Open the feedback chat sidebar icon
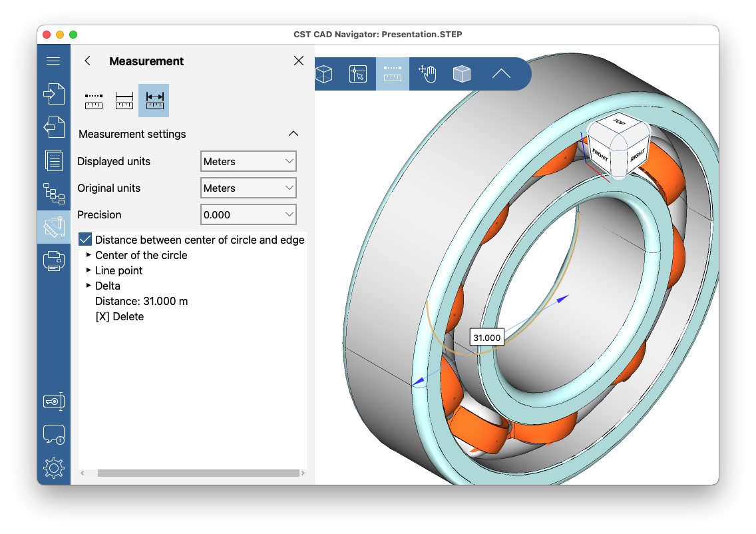Image resolution: width=756 pixels, height=534 pixels. [x=54, y=434]
